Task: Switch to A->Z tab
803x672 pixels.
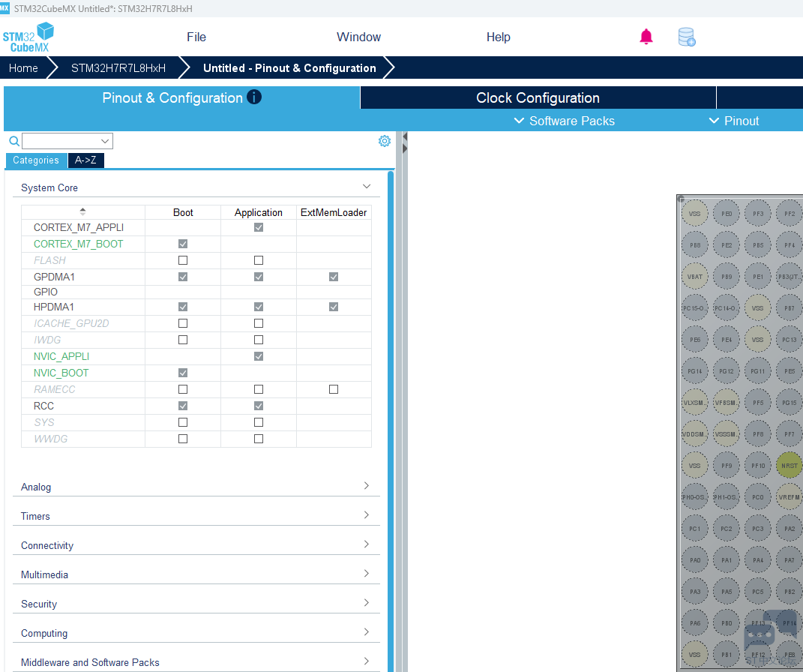Action: [x=85, y=160]
